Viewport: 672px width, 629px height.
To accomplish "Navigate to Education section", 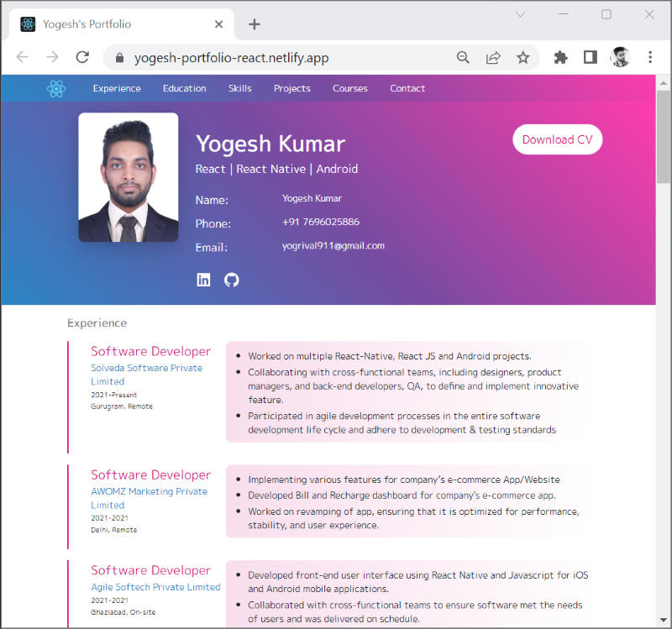I will [184, 88].
